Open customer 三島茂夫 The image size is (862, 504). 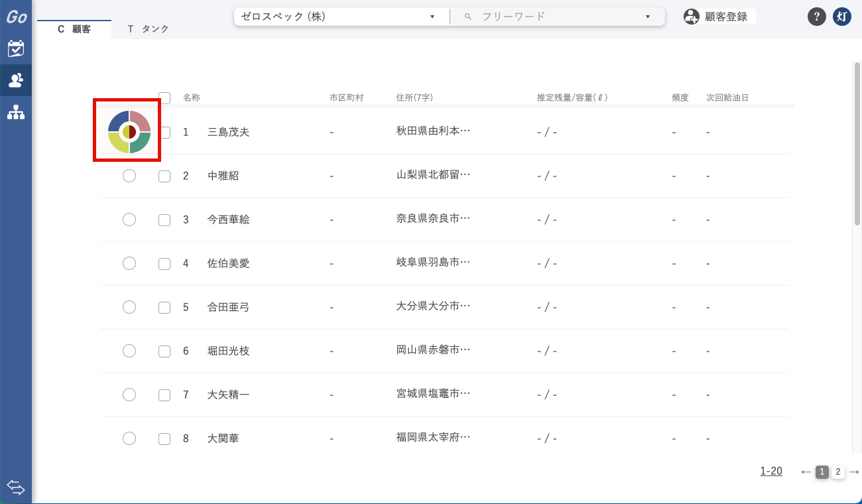click(229, 132)
